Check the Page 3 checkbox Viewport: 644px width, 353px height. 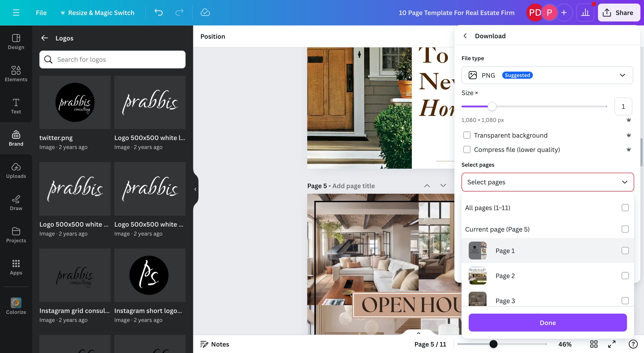[x=625, y=300]
